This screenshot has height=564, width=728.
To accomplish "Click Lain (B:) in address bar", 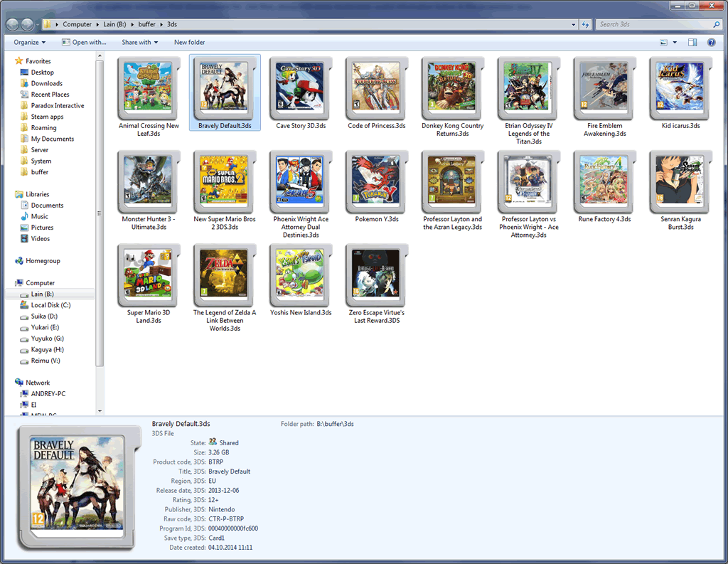I will click(114, 24).
